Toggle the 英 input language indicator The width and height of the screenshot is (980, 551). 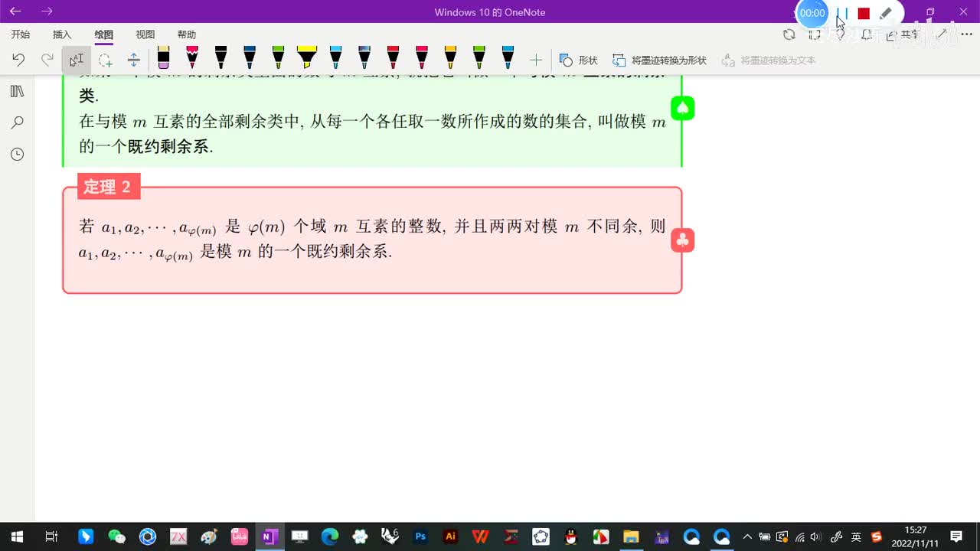[856, 536]
